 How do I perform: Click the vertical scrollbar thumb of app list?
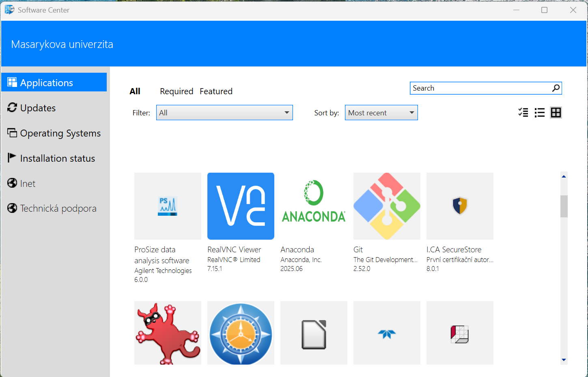[x=564, y=206]
